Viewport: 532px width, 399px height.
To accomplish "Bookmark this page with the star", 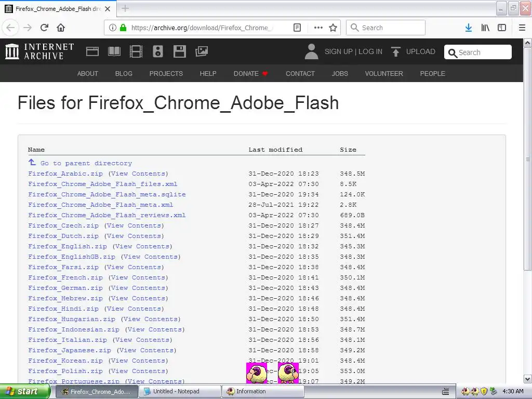I will [x=333, y=28].
